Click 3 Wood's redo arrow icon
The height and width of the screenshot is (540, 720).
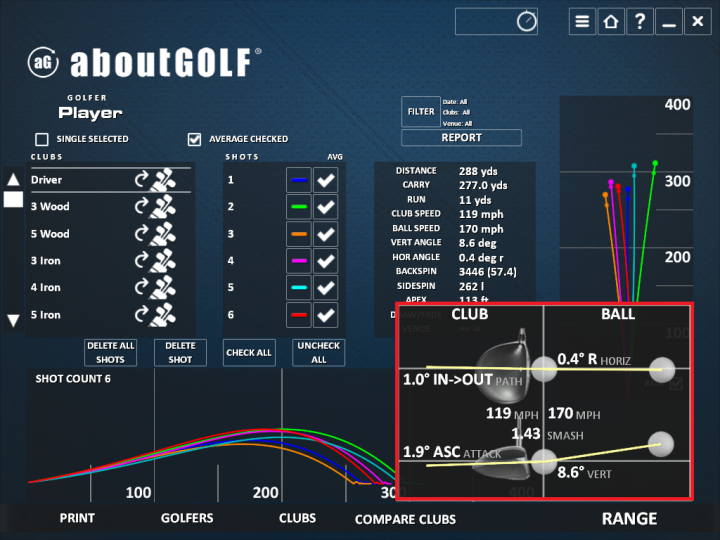[141, 206]
